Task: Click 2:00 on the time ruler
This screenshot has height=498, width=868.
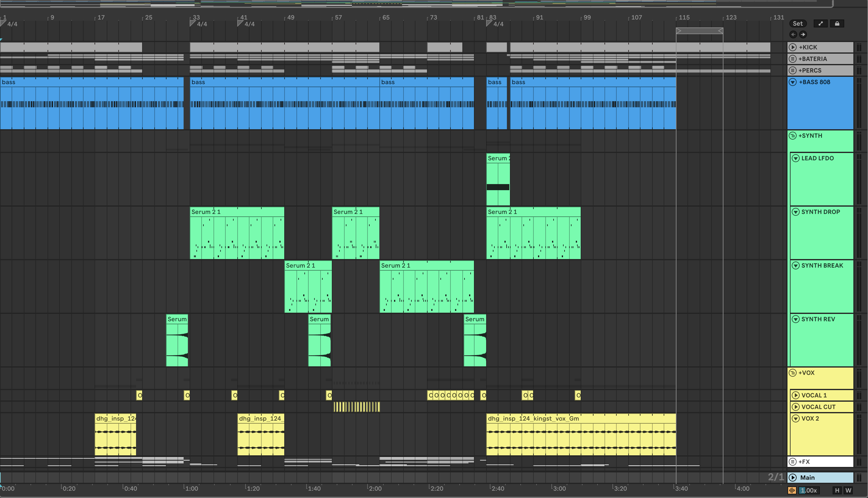Action: click(x=375, y=489)
